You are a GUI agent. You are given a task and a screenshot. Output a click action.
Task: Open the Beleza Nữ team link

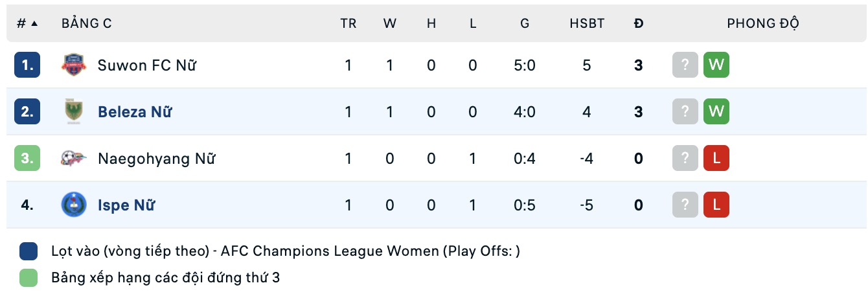click(x=135, y=112)
